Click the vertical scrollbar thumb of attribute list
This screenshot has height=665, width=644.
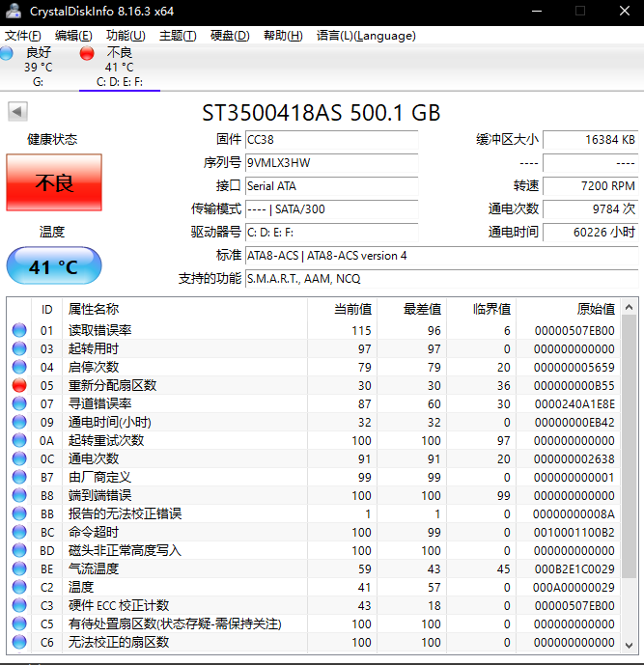coord(630,447)
